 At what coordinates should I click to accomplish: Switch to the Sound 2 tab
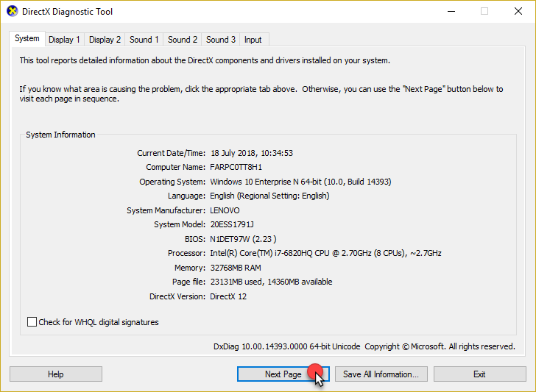pyautogui.click(x=182, y=40)
